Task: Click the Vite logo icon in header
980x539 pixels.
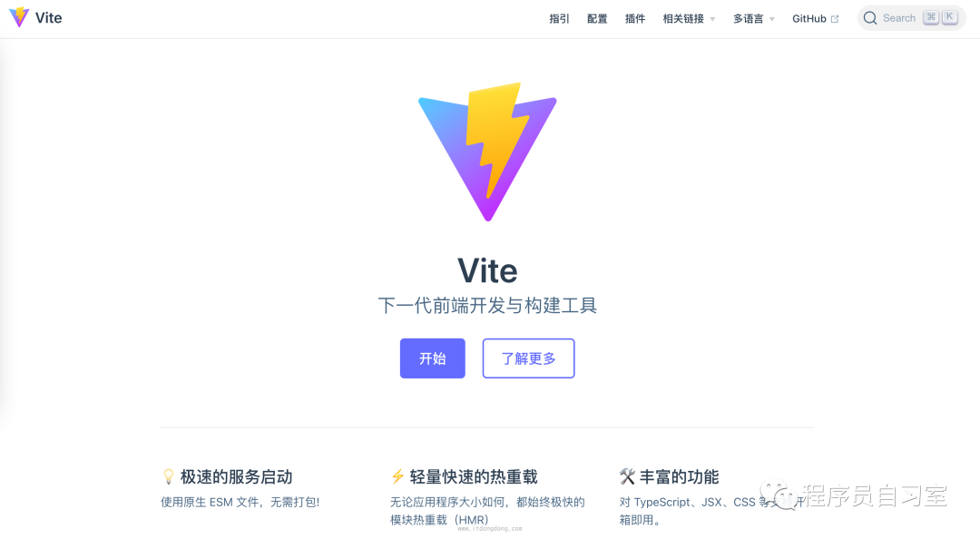Action: click(x=19, y=17)
